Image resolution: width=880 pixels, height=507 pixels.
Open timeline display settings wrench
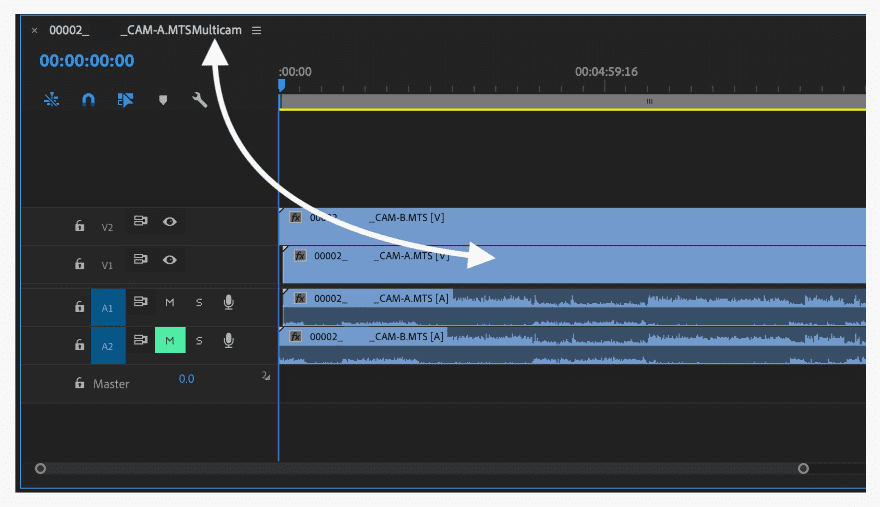(x=199, y=99)
